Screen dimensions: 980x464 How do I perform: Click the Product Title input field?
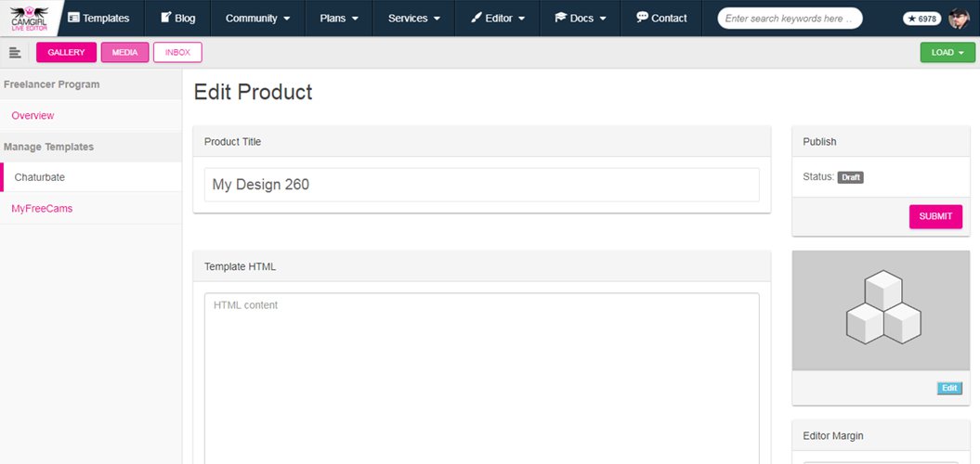click(482, 185)
